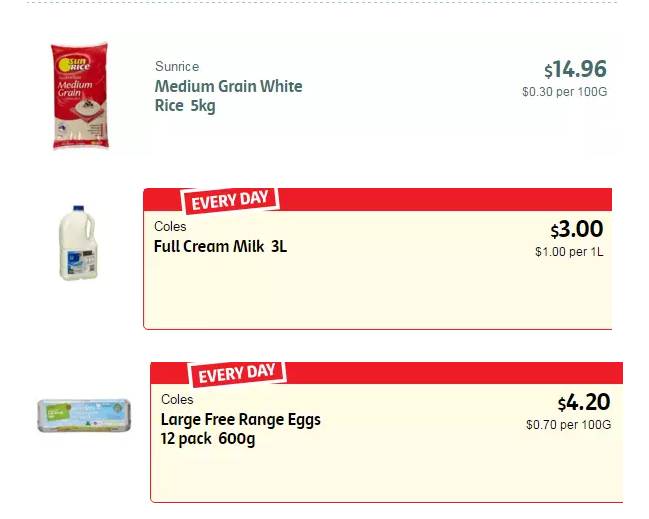This screenshot has height=519, width=649.
Task: Click the Sunrice brand name
Action: 177,66
